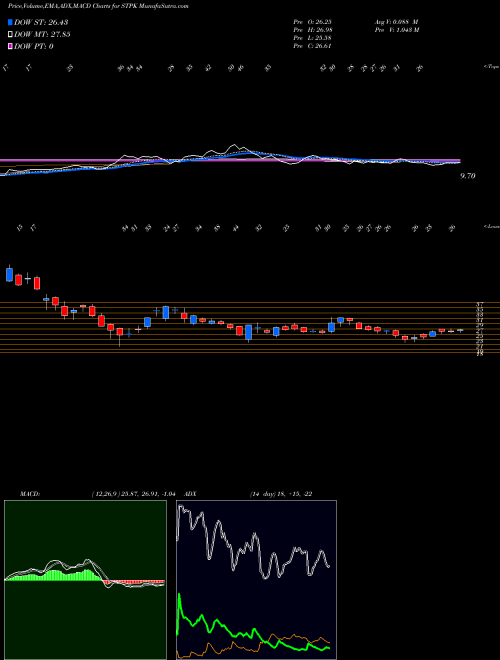The height and width of the screenshot is (660, 500).
Task: Click the blue DOW ST legend swatch
Action: point(10,22)
